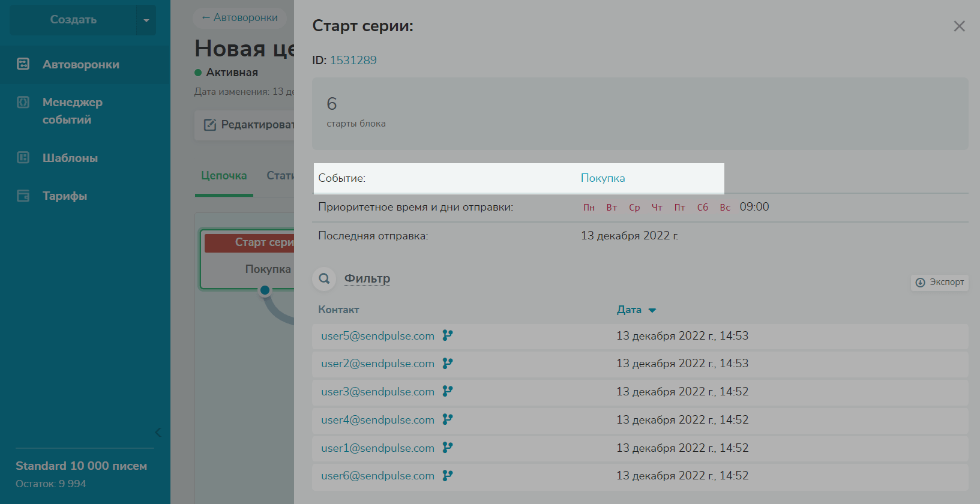Viewport: 980px width, 504px height.
Task: Open the Фильтр options
Action: [367, 278]
